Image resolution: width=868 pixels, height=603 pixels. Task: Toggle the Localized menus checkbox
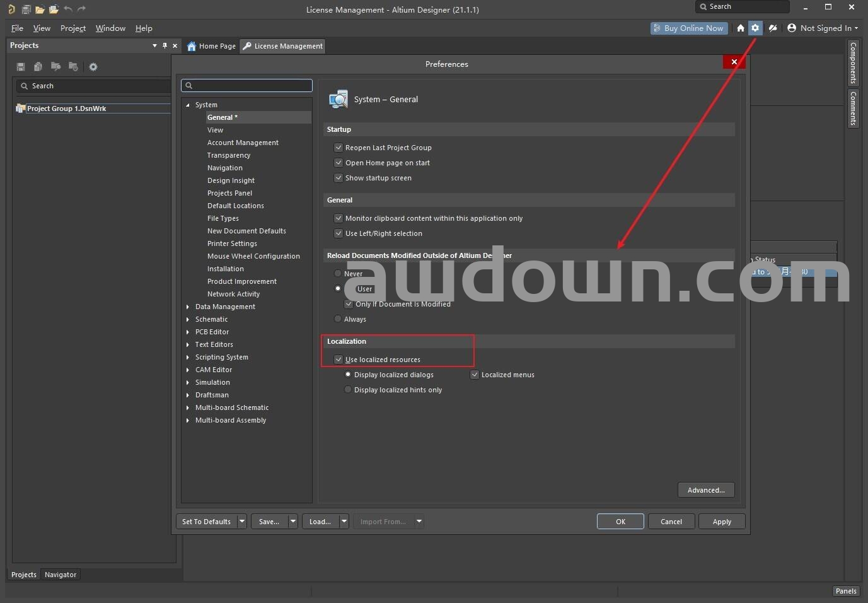coord(475,375)
